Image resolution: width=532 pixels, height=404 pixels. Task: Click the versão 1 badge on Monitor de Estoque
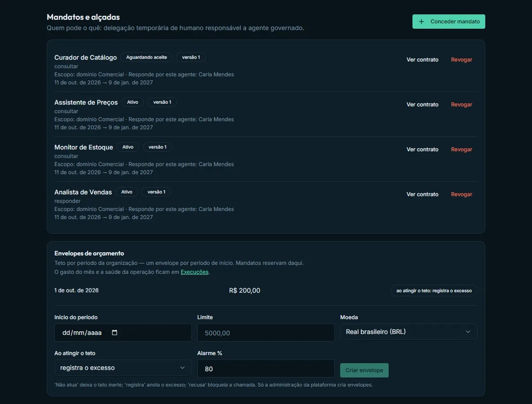pos(157,147)
